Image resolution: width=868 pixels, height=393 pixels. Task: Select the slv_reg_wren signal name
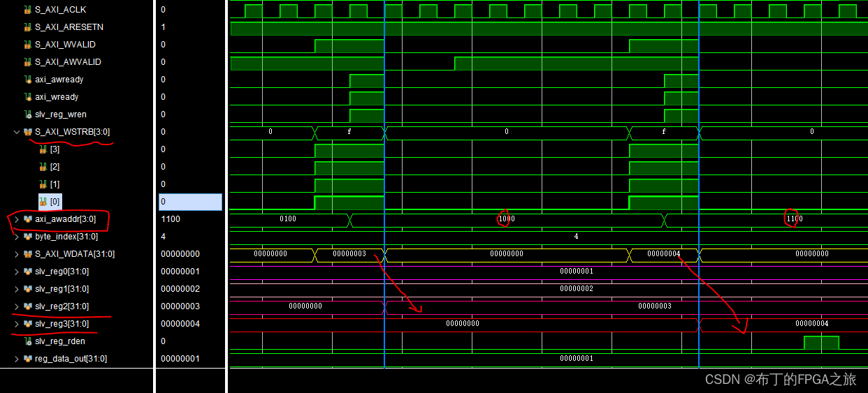click(x=61, y=114)
